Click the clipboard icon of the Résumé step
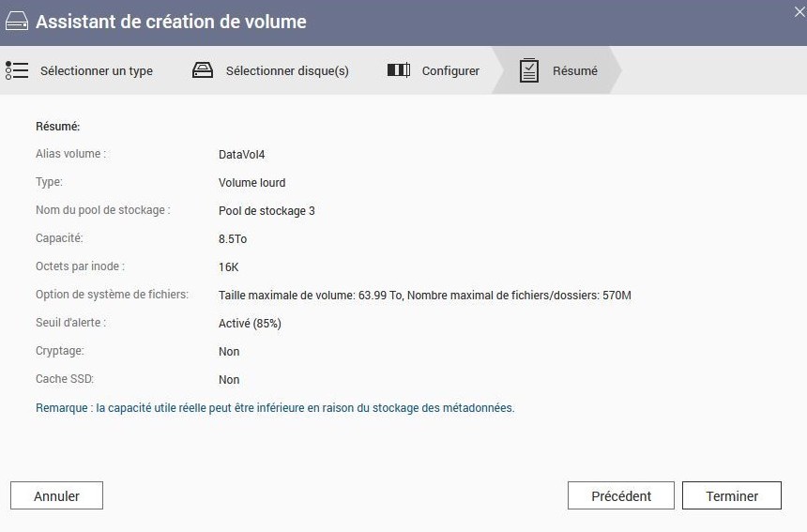Viewport: 807px width, 532px height. 529,70
